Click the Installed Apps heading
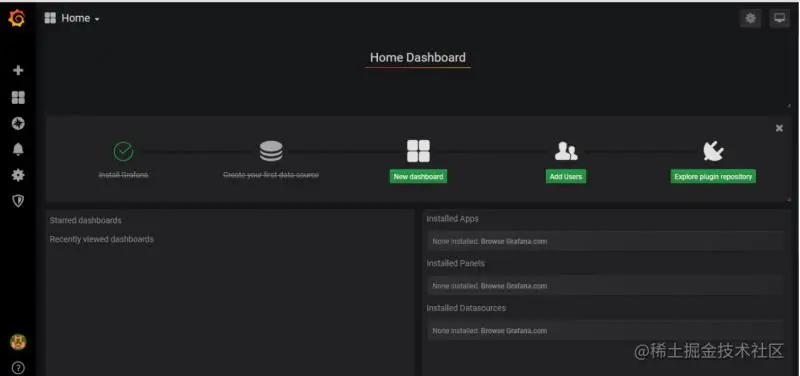 pos(453,218)
